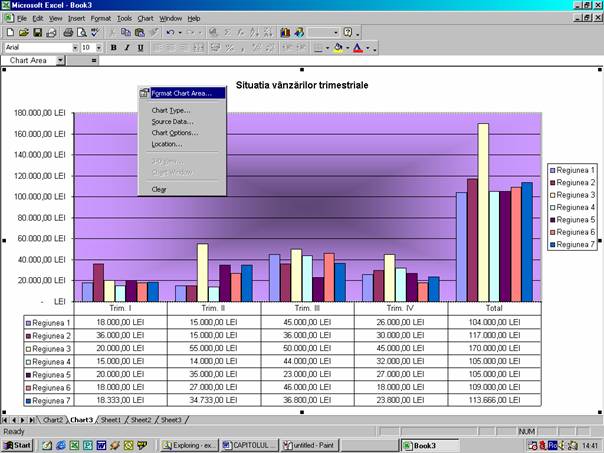Click the font color red A swatch
The image size is (604, 453).
click(357, 47)
